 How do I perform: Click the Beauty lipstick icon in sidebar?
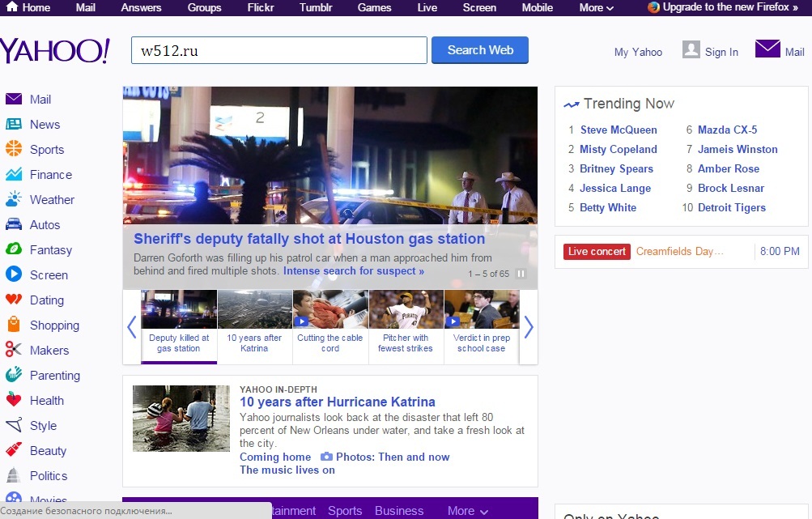14,449
